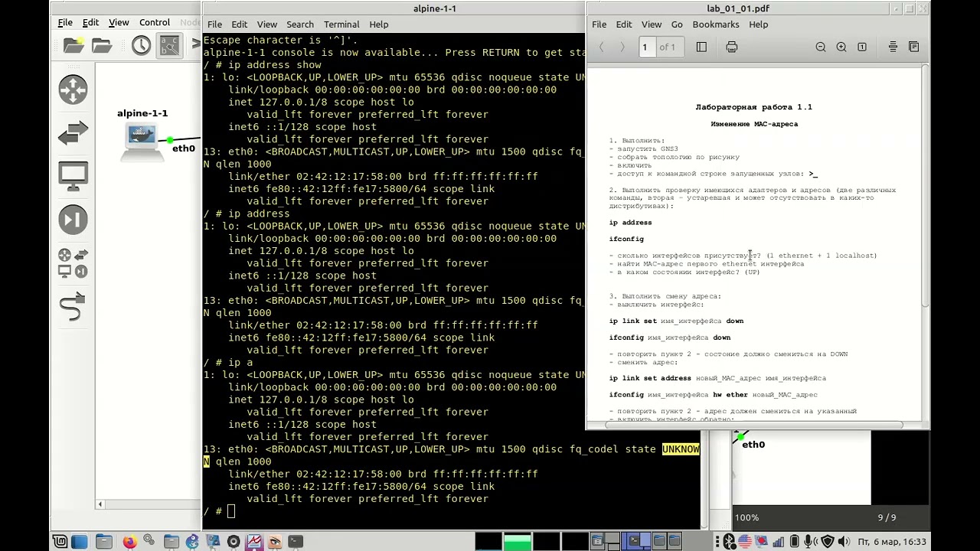Open Bluetooth tray icon

[730, 542]
